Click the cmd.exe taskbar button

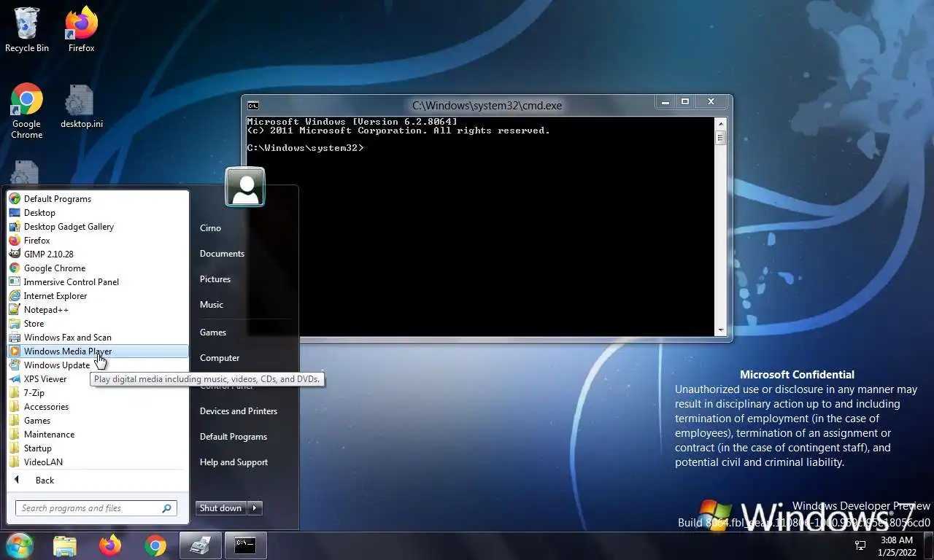245,545
